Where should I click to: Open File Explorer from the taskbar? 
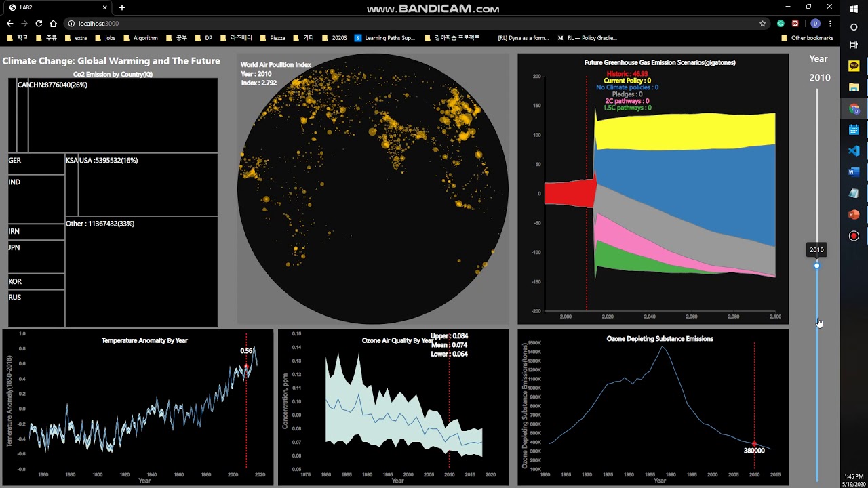[854, 87]
